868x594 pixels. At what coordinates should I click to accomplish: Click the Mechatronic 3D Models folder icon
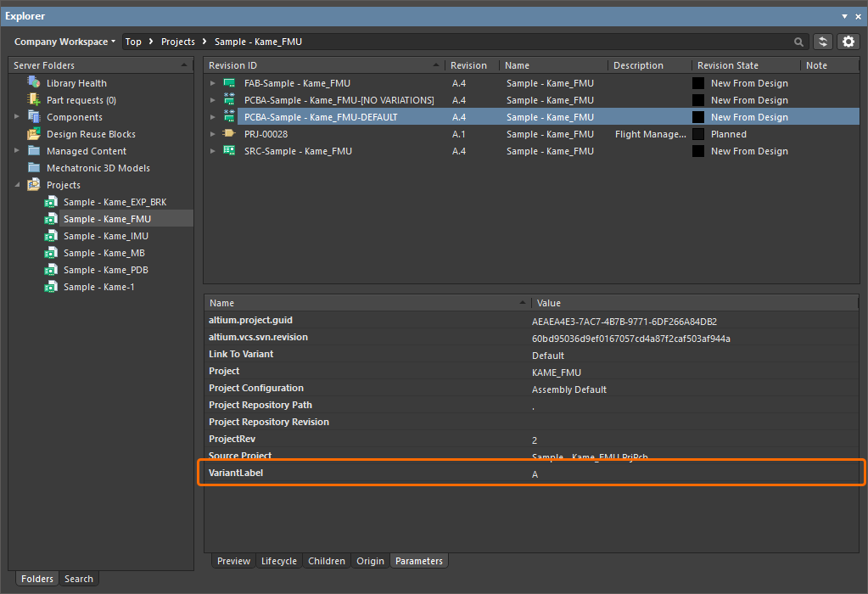click(34, 168)
